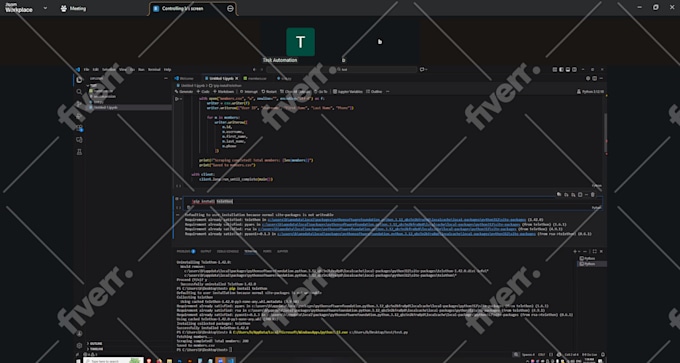
Task: Open the Manage gear in the activity bar
Action: (x=79, y=346)
